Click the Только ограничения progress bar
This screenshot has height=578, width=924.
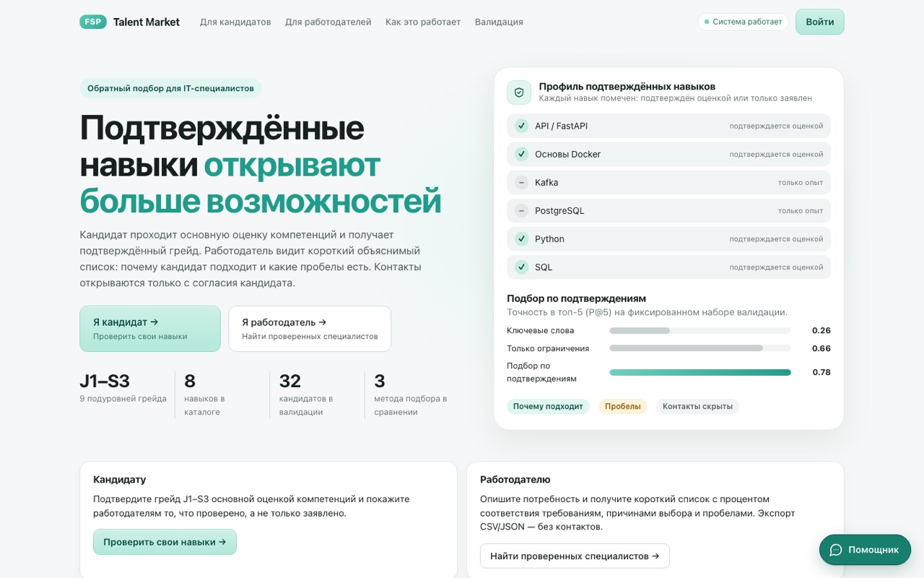(700, 348)
